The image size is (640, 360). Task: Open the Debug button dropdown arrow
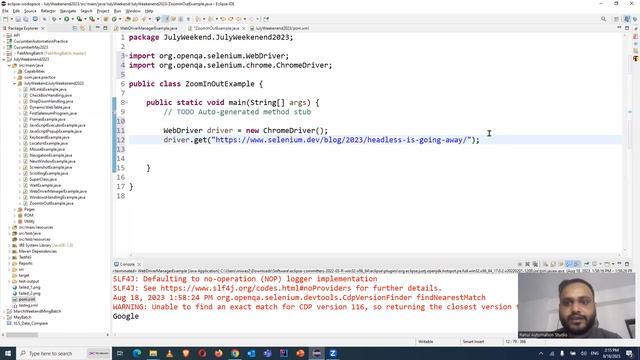[60, 19]
